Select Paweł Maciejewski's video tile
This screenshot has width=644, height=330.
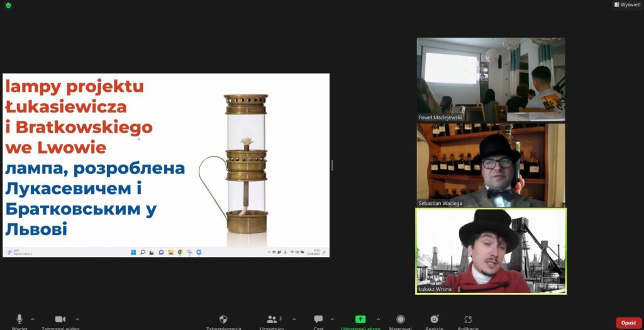[491, 79]
